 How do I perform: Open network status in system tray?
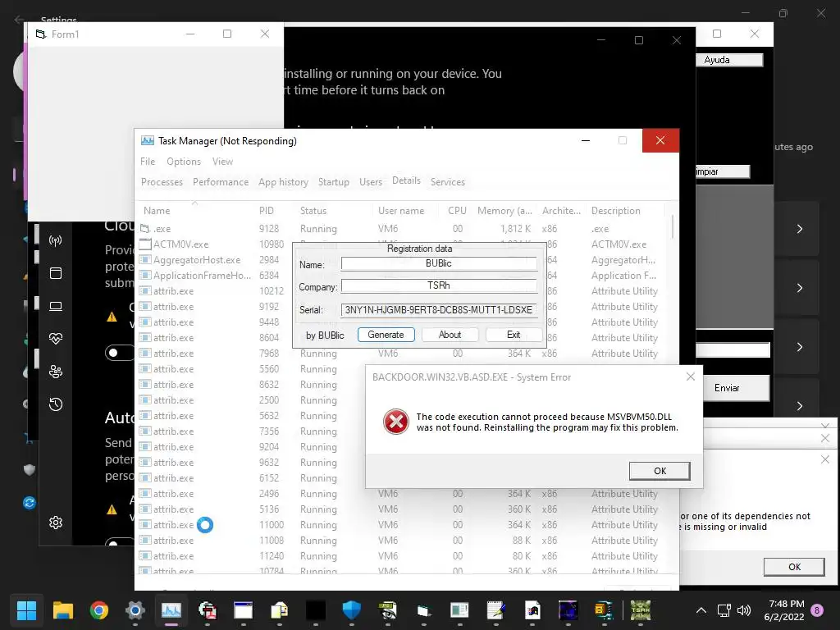(724, 610)
